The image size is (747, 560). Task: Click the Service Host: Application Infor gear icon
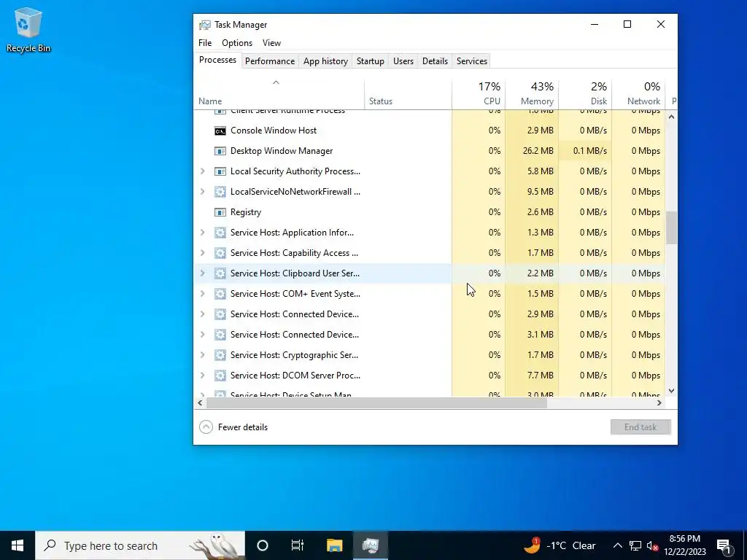220,233
